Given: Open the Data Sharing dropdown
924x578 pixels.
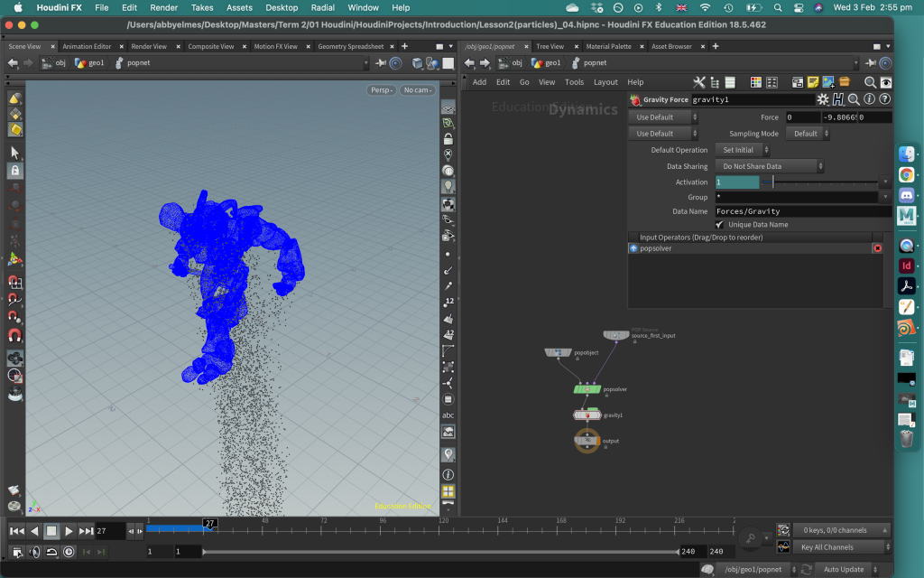Looking at the screenshot, I should pyautogui.click(x=770, y=166).
